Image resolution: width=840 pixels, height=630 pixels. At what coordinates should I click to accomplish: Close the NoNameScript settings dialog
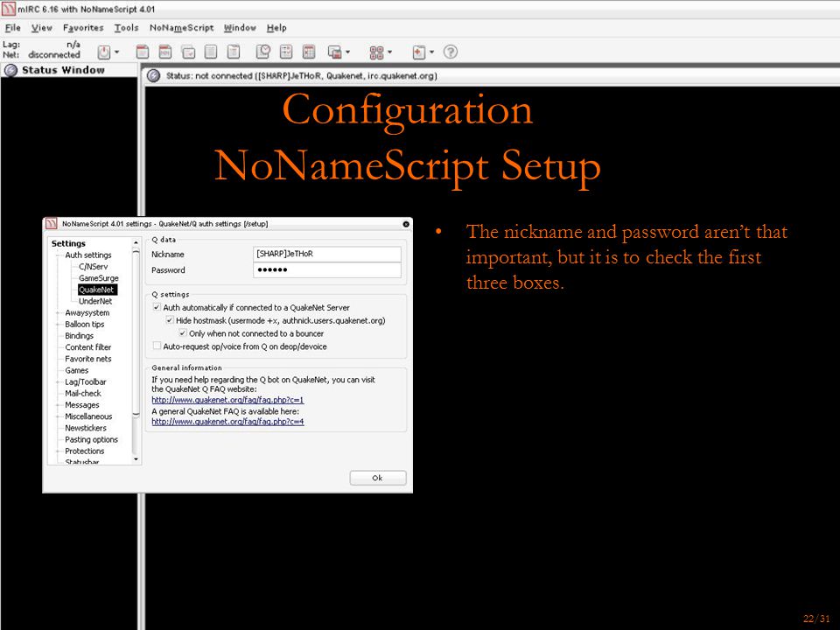405,224
